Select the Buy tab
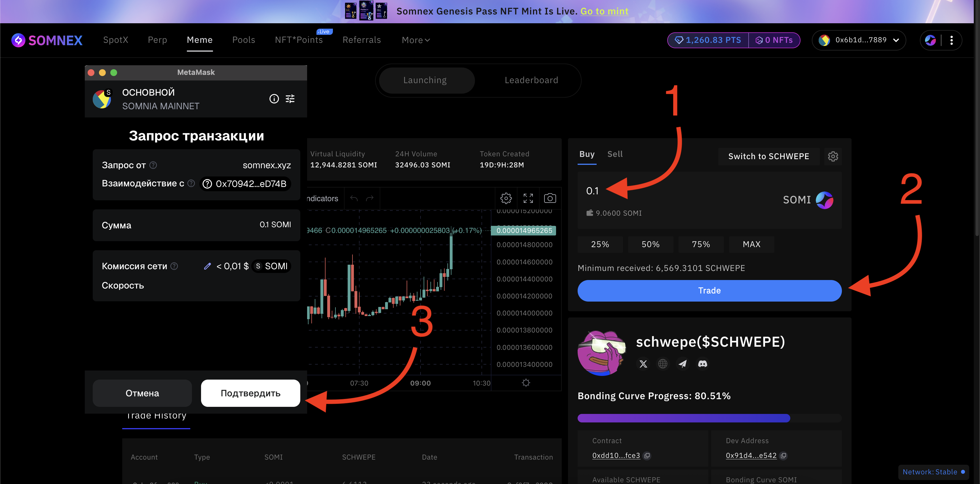This screenshot has width=980, height=484. (587, 154)
